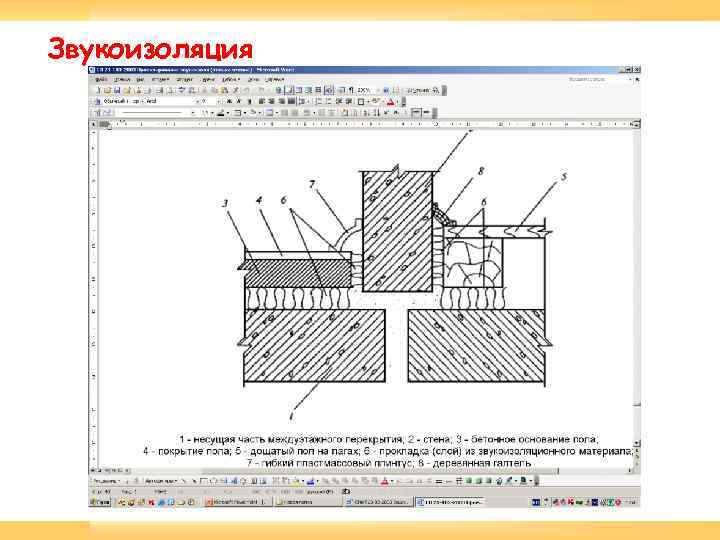Align text right
The width and height of the screenshot is (720, 540).
point(281,101)
